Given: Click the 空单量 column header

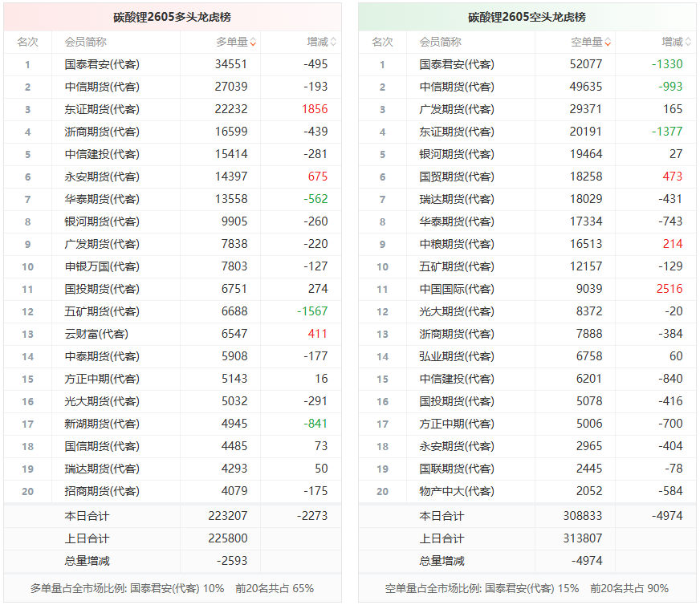Looking at the screenshot, I should point(587,42).
